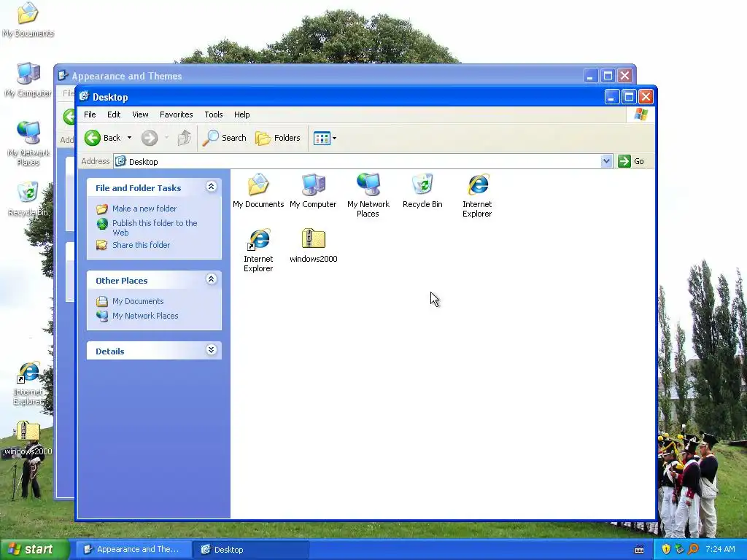Maximize the Appearance and Themes window
The image size is (747, 560).
pyautogui.click(x=608, y=76)
